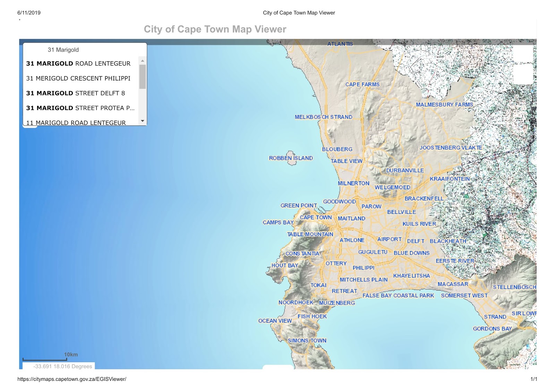This screenshot has height=392, width=555.
Task: Click the scrollbar up arrow in suggestions list
Action: 142,61
